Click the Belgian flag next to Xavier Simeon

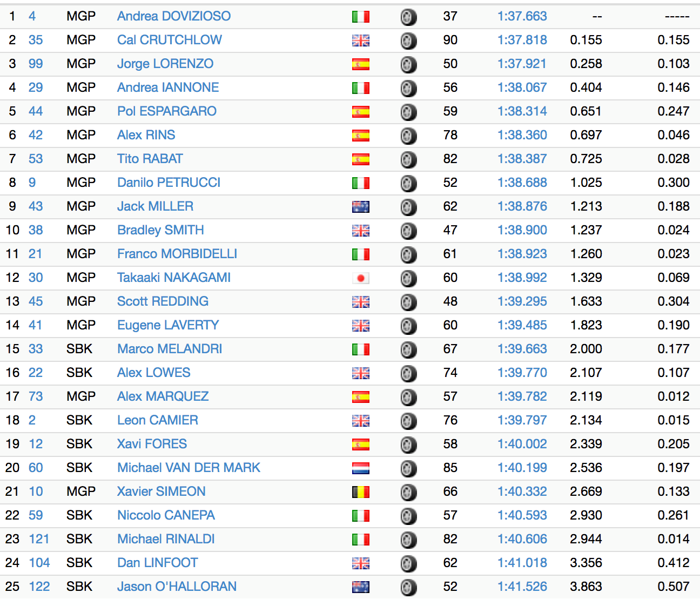pyautogui.click(x=360, y=492)
